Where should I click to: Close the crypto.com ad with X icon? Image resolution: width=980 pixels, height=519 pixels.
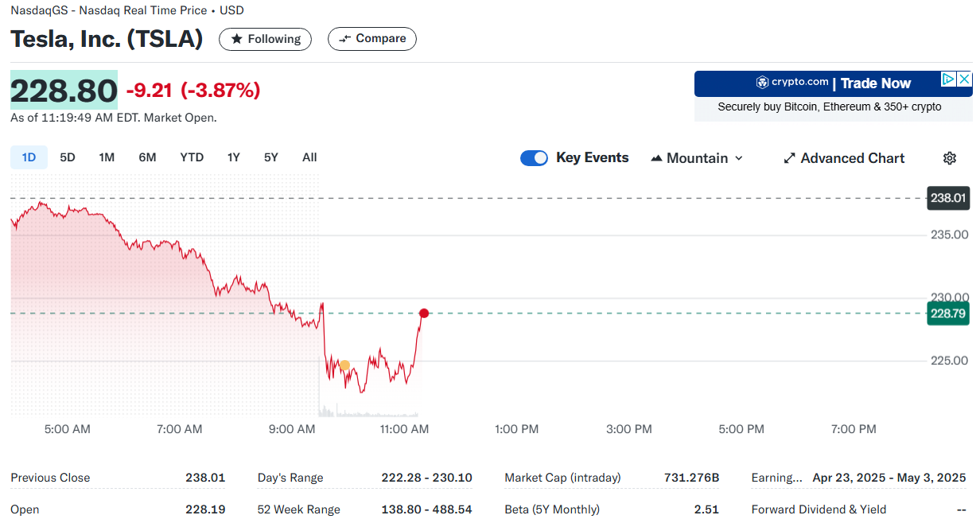[x=964, y=79]
